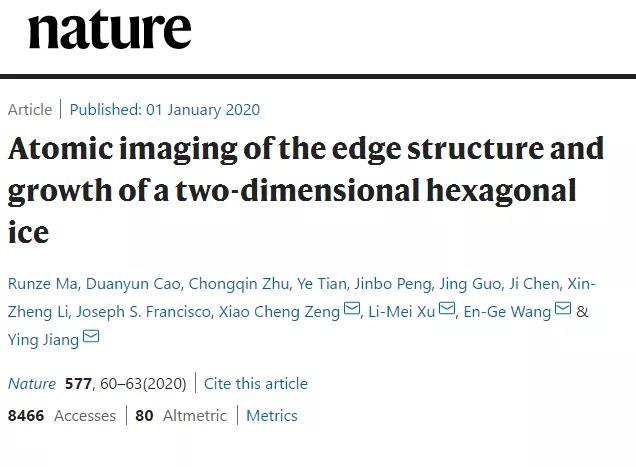Open the Metrics link

pyautogui.click(x=272, y=415)
